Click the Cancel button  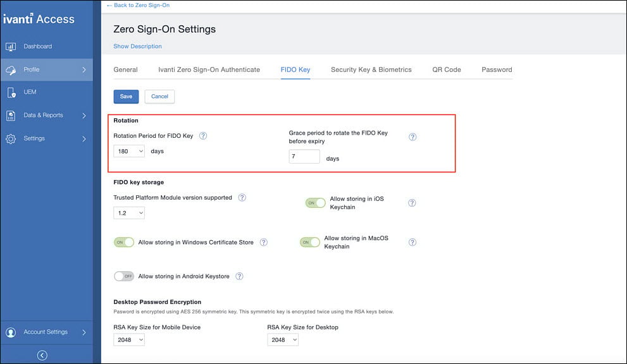(159, 96)
